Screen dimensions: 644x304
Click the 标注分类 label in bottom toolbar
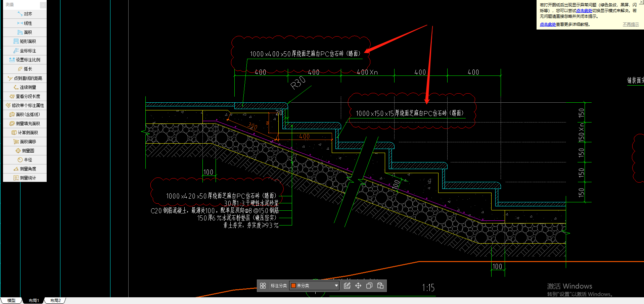click(279, 286)
